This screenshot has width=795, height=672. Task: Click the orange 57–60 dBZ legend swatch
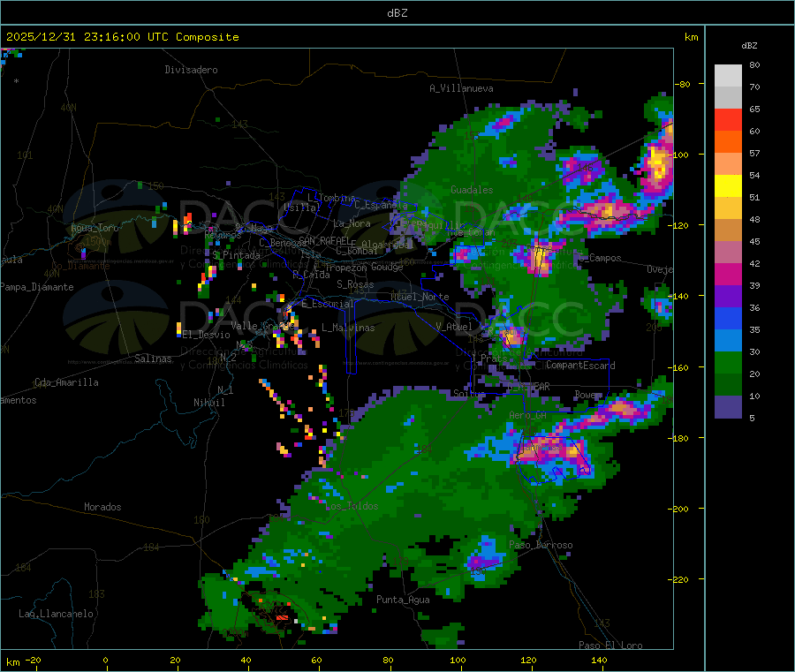click(x=728, y=142)
